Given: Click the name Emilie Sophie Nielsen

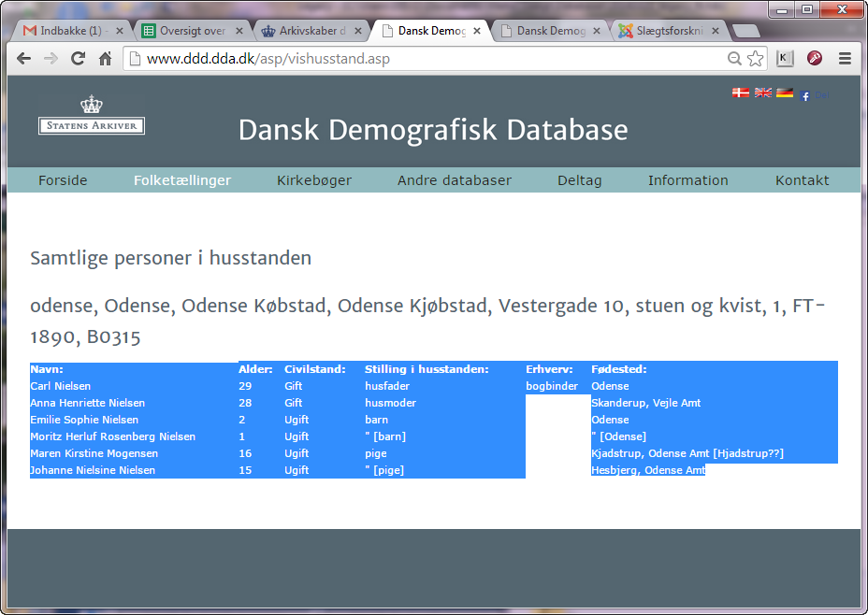Looking at the screenshot, I should pyautogui.click(x=84, y=420).
